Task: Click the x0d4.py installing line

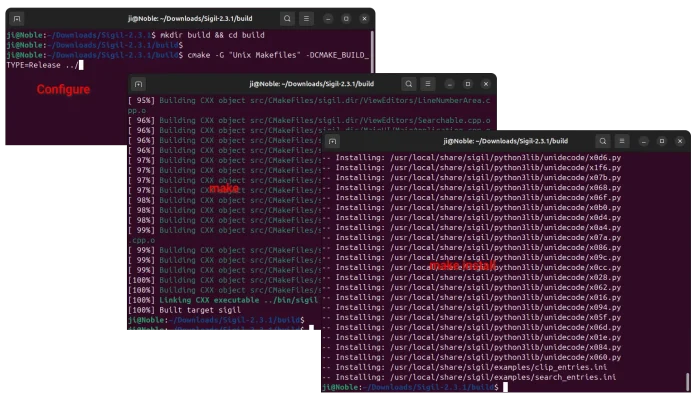Action: [x=471, y=217]
